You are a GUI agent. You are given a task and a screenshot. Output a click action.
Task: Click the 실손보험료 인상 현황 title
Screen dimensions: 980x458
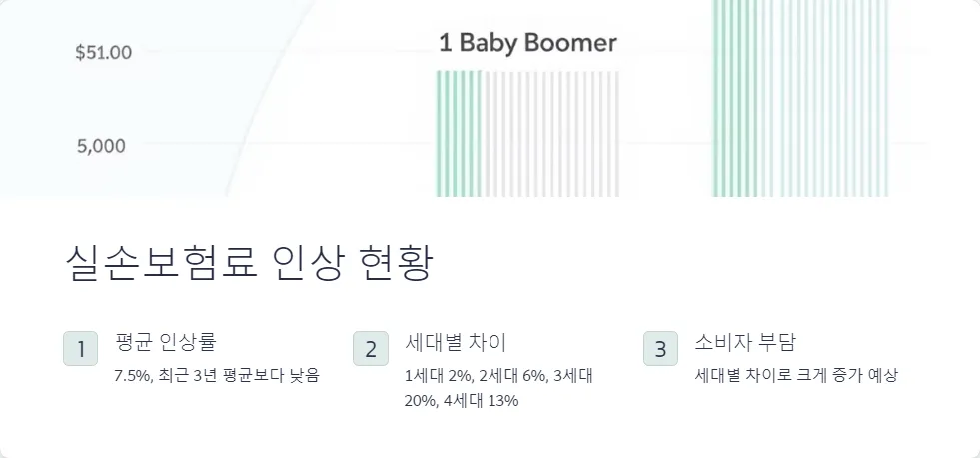(x=249, y=264)
